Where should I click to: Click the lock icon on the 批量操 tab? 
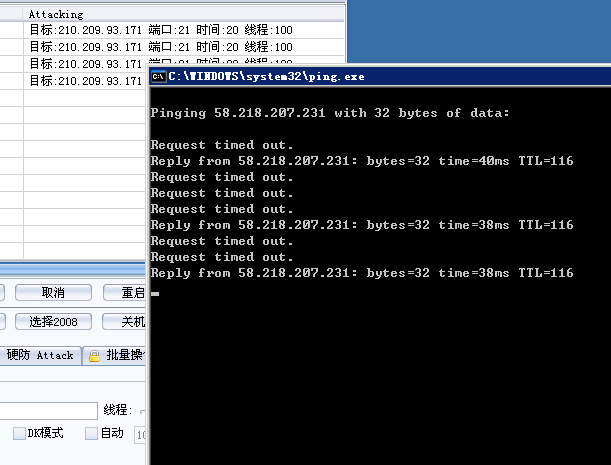tap(94, 355)
